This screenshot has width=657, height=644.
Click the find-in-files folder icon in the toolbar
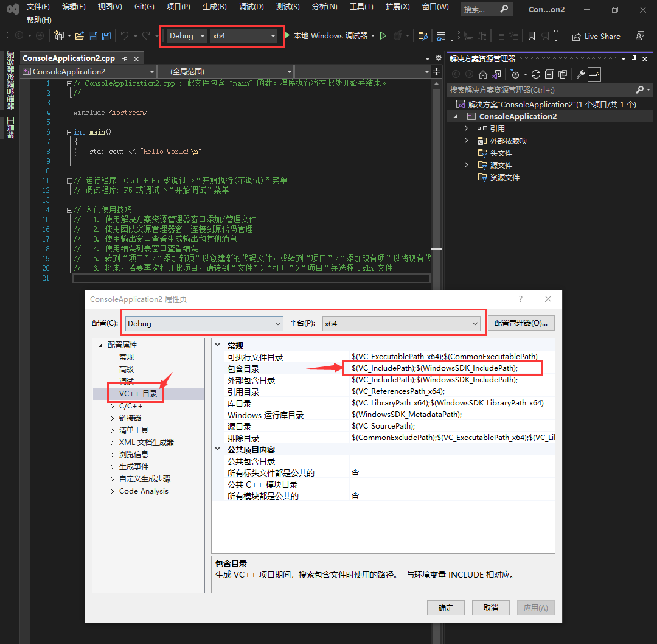[423, 36]
